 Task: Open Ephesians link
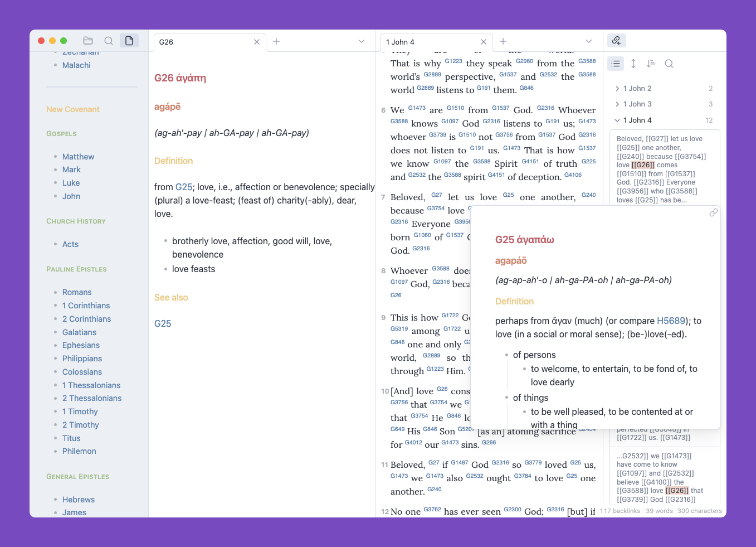81,345
